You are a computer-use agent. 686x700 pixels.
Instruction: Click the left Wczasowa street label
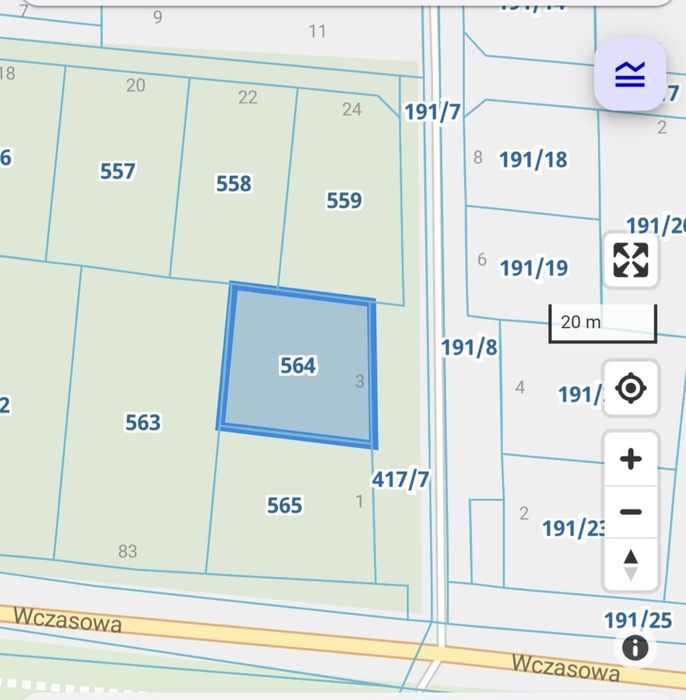pos(67,620)
